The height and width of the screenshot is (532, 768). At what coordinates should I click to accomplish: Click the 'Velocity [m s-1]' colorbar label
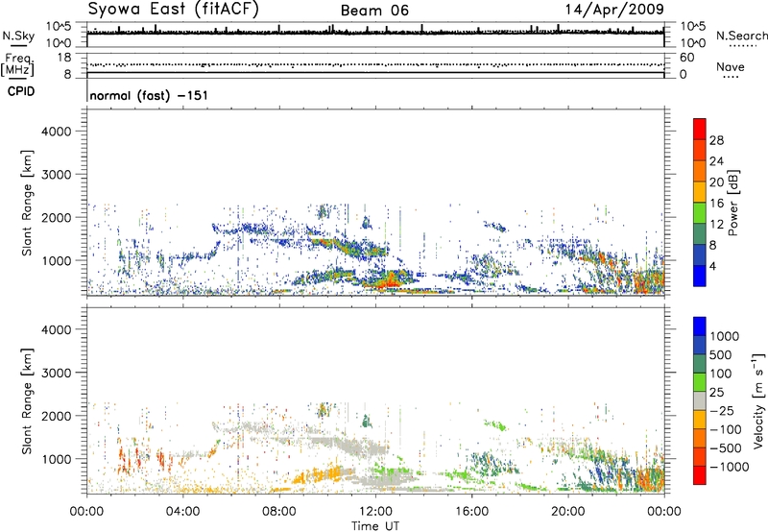[758, 400]
